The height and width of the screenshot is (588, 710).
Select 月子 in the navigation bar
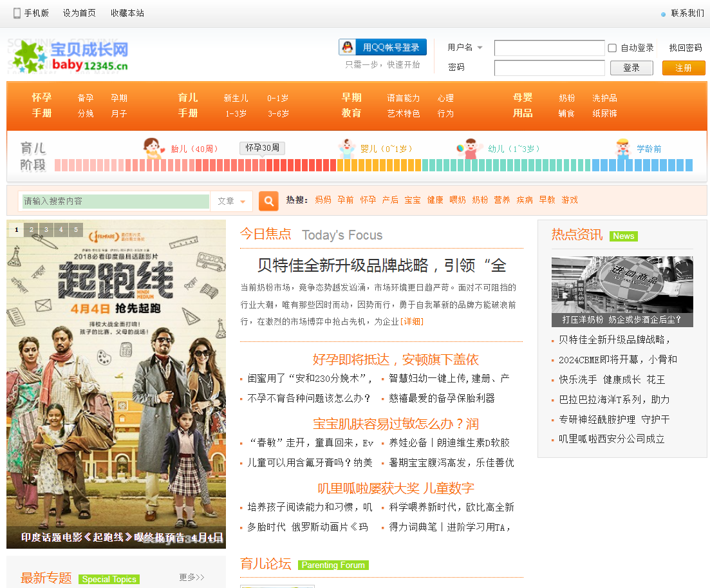[119, 113]
